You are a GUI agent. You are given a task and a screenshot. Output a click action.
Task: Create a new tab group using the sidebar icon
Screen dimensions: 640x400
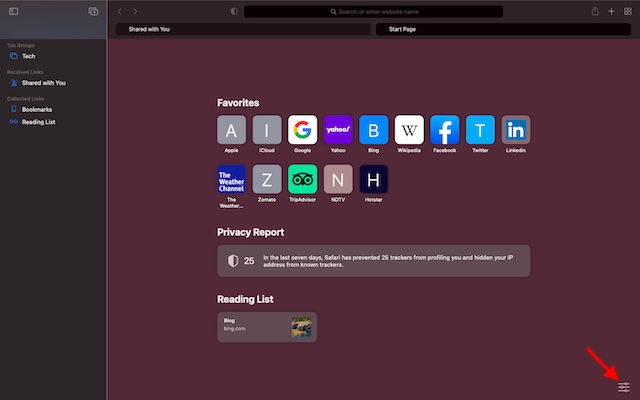click(x=93, y=11)
